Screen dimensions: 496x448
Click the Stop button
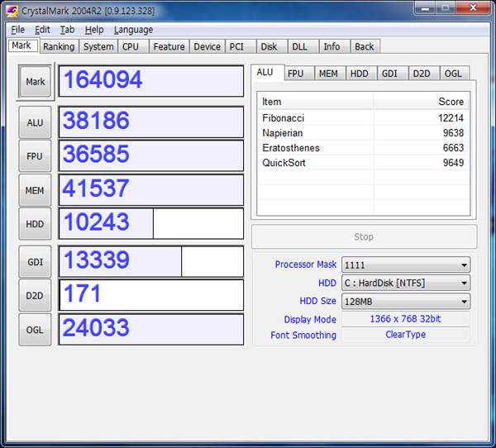(x=364, y=236)
